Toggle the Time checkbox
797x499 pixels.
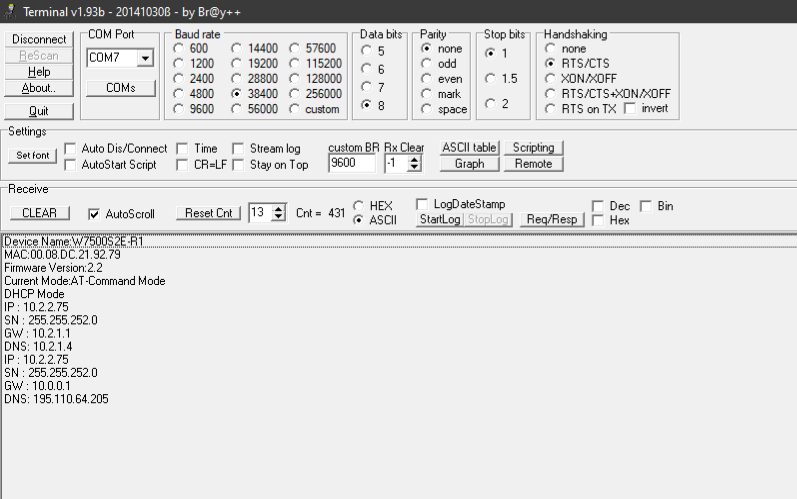pyautogui.click(x=182, y=148)
